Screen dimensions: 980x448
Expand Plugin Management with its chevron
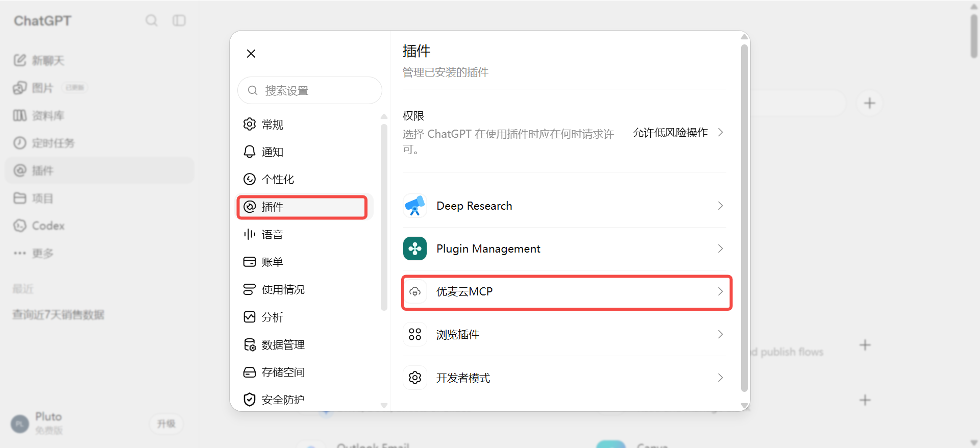pyautogui.click(x=720, y=248)
